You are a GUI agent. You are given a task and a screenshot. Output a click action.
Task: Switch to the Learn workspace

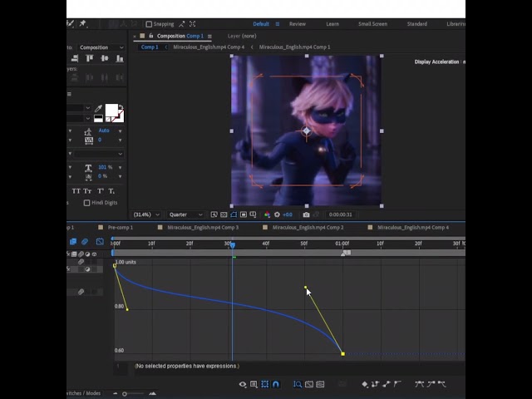(x=332, y=24)
